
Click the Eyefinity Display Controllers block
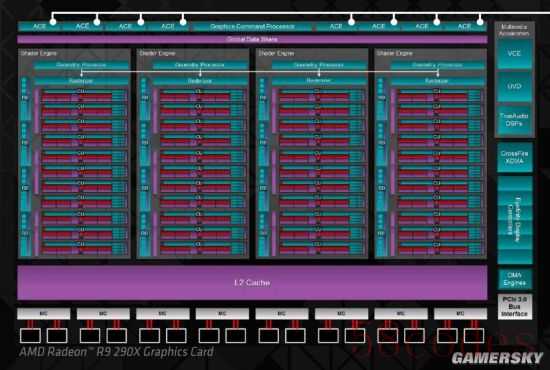(515, 220)
